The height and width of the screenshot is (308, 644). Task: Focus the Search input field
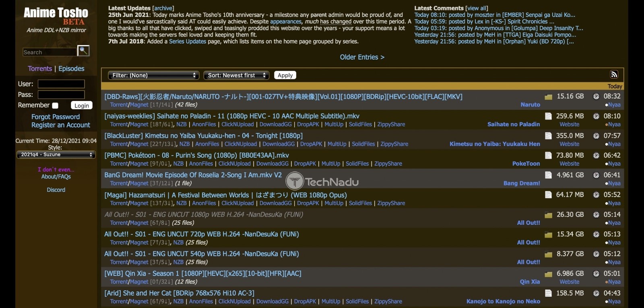(50, 52)
